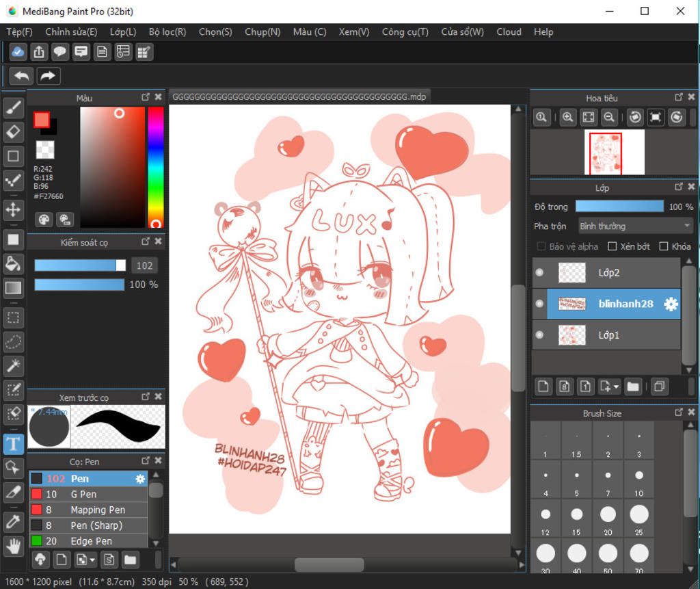
Task: Fit canvas to window in Navigator
Action: pos(589,117)
